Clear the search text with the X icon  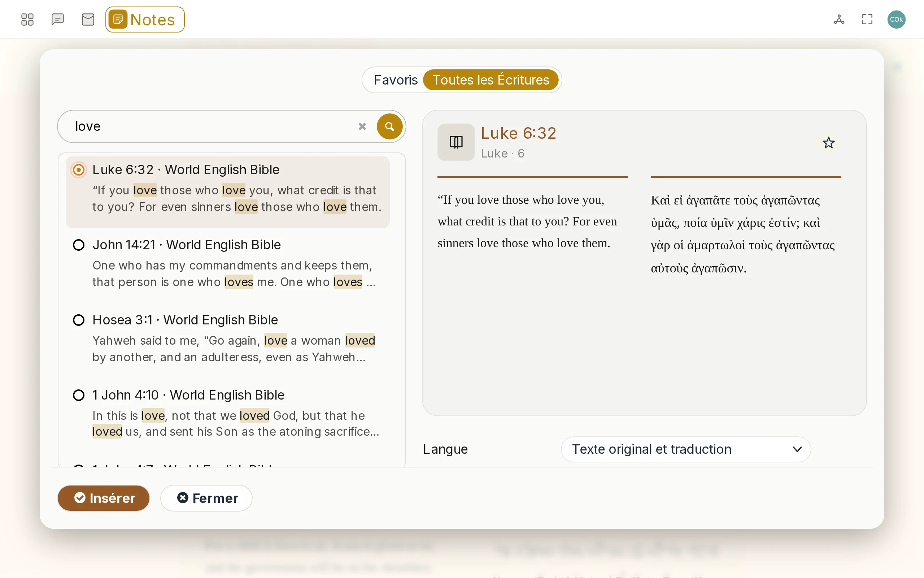362,126
